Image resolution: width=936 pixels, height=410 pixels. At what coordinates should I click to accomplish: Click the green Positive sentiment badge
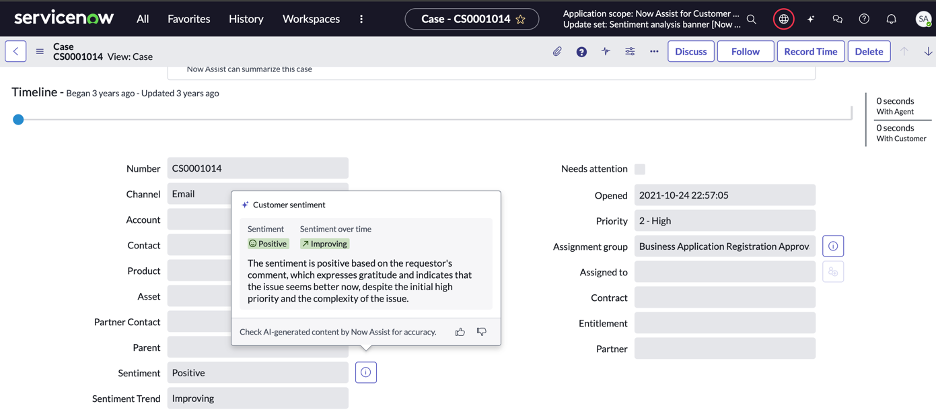click(269, 243)
